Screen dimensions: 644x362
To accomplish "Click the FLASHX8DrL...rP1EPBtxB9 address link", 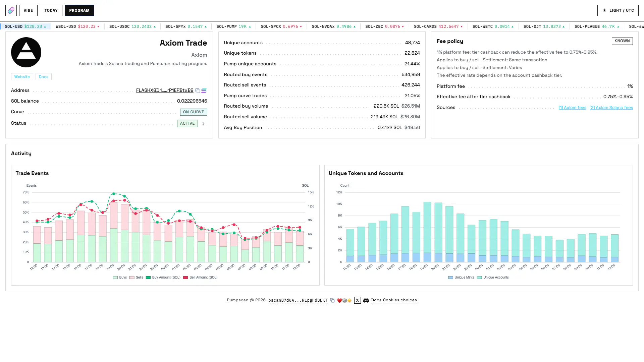I will click(165, 90).
